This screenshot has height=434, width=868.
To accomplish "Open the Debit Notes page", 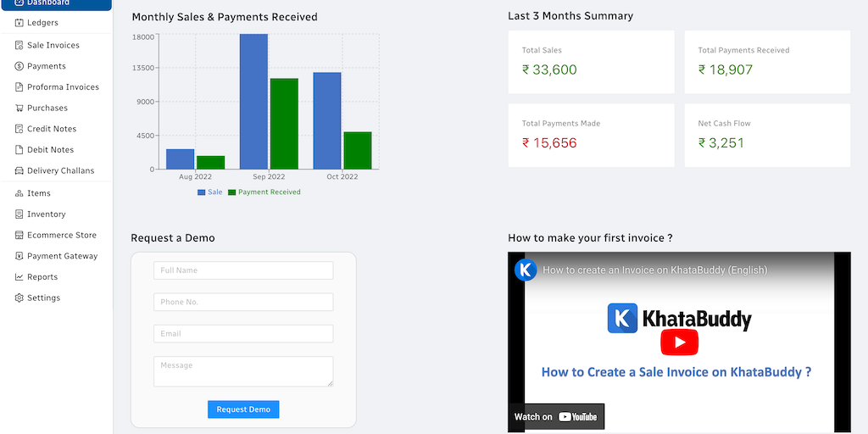I will [50, 150].
